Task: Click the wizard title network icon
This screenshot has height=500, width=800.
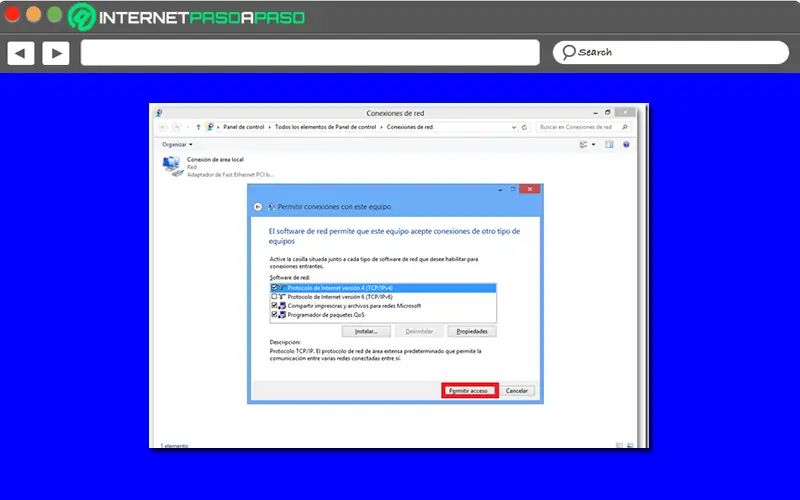Action: pos(271,207)
